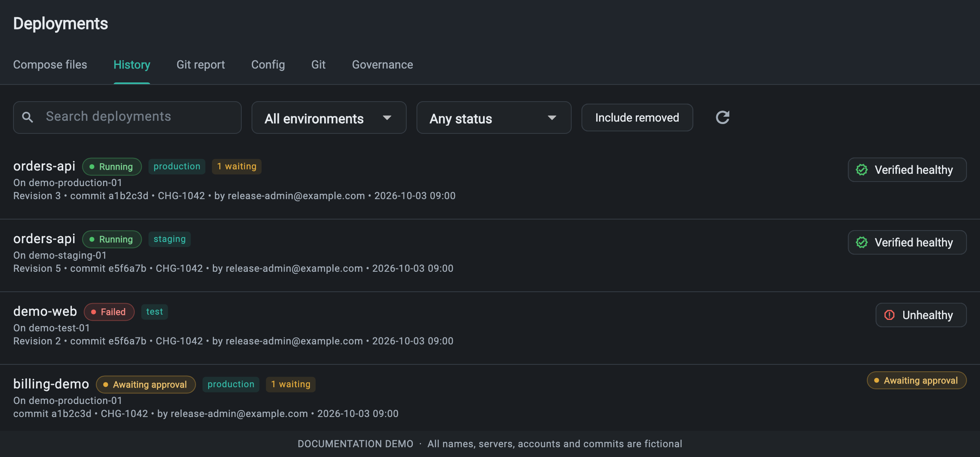Click the 'Revision 5' details line
The image size is (980, 457).
233,268
